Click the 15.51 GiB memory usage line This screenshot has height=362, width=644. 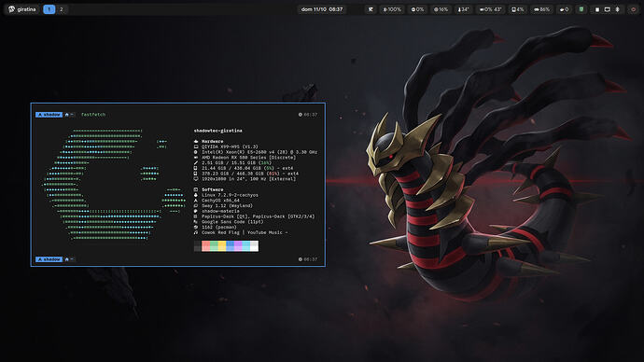pyautogui.click(x=232, y=162)
